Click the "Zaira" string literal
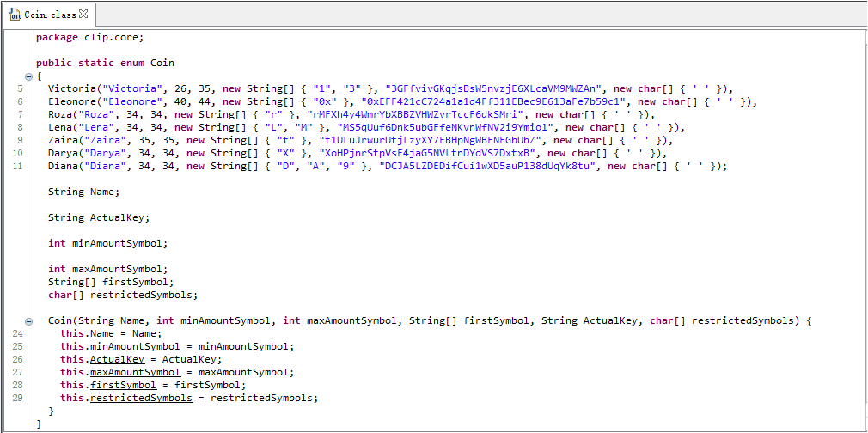Screen dimensions: 868x433 pos(105,140)
